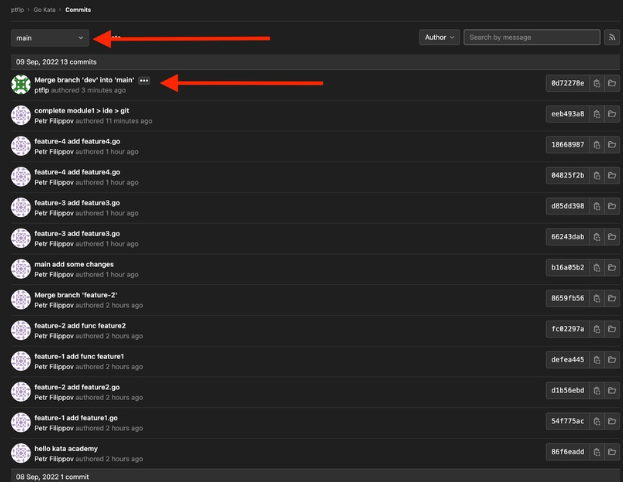Image resolution: width=623 pixels, height=483 pixels.
Task: Go to Go Kata breadcrumb
Action: point(44,9)
